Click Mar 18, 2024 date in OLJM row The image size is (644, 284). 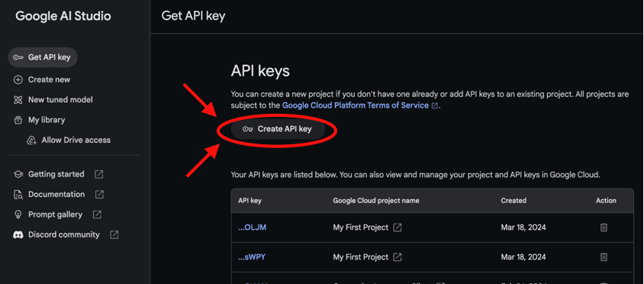click(x=523, y=228)
